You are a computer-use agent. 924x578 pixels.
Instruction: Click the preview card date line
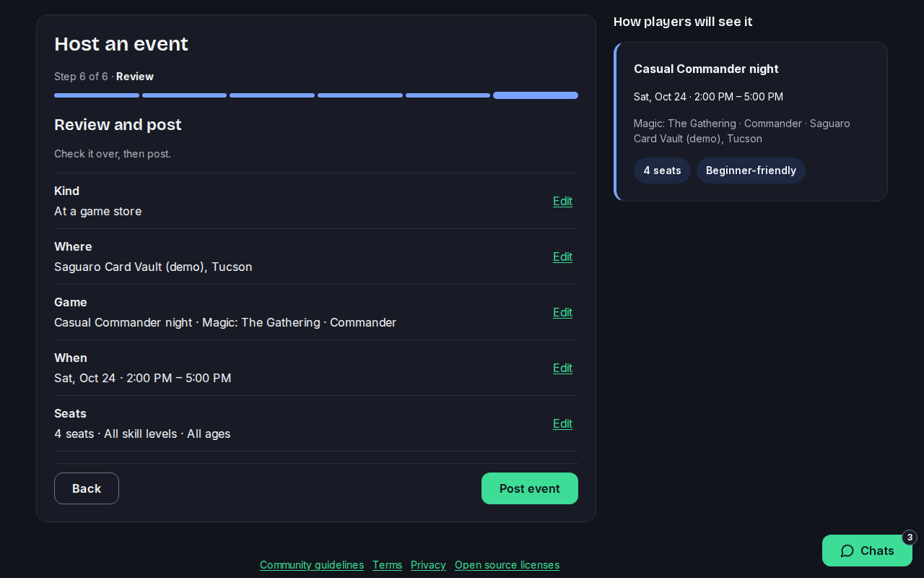pyautogui.click(x=708, y=97)
